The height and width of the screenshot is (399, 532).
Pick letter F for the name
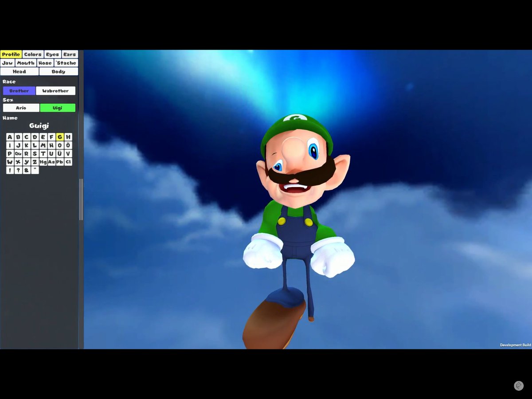click(x=51, y=137)
